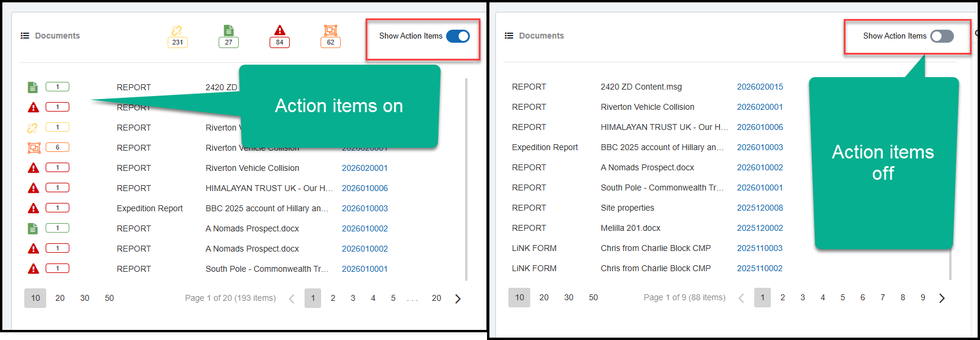This screenshot has height=340, width=980.
Task: Select 50 items per page in right panel
Action: click(593, 297)
